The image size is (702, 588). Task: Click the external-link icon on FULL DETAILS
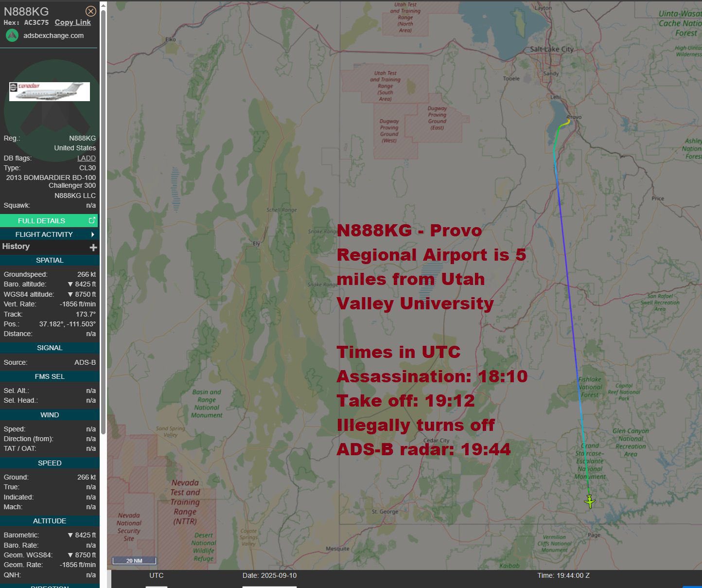[92, 220]
